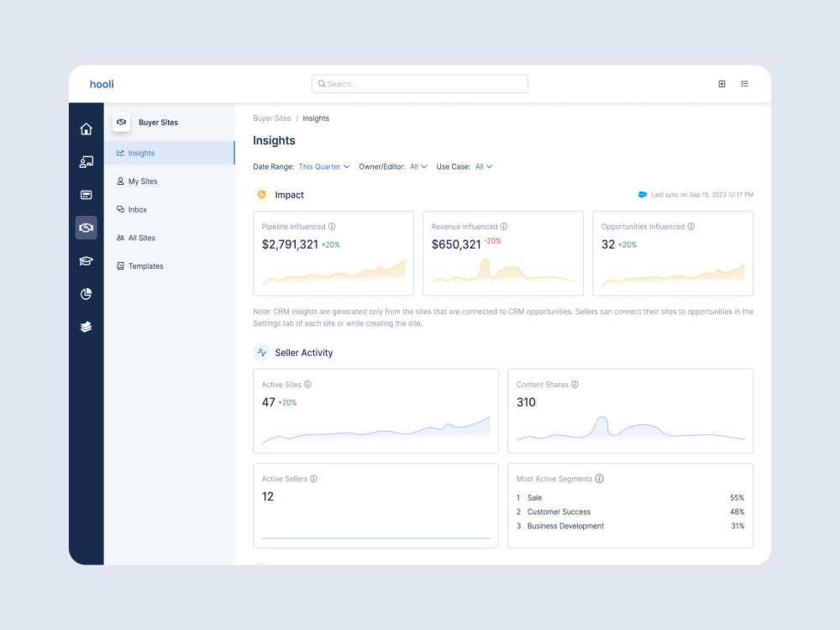The image size is (840, 630).
Task: Click the grid add icon in header
Action: (x=722, y=83)
